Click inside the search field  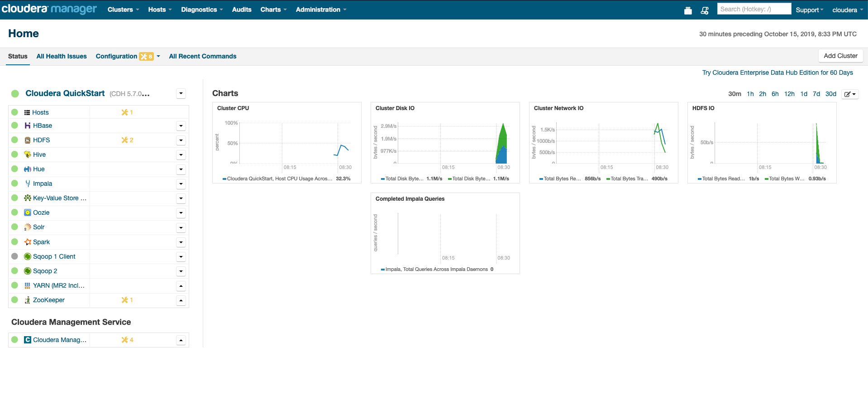tap(754, 9)
